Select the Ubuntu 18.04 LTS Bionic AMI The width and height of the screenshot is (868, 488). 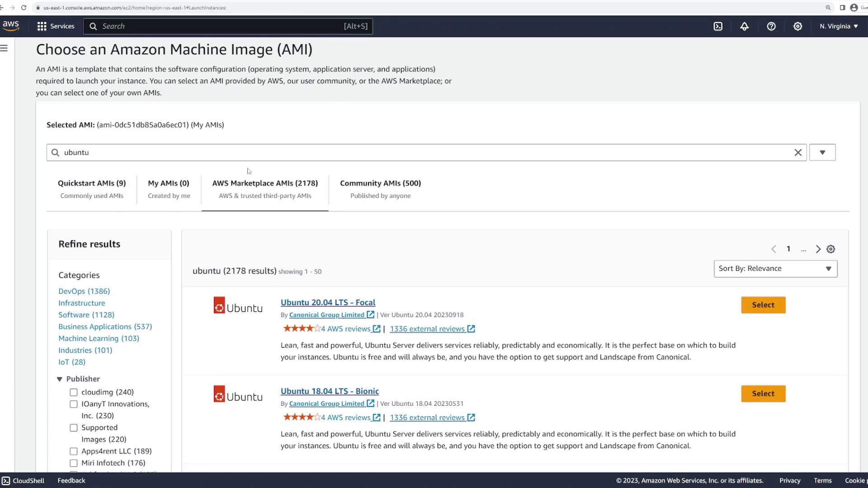click(763, 394)
